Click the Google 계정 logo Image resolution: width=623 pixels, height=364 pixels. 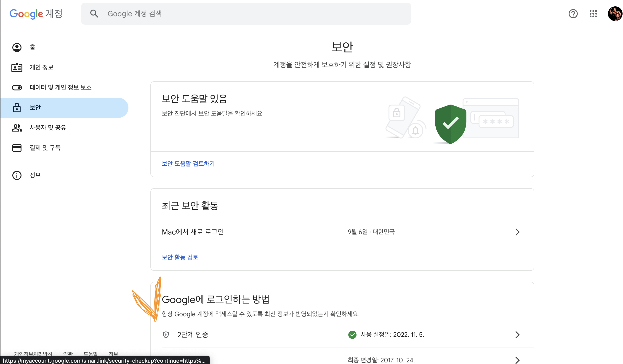(36, 13)
